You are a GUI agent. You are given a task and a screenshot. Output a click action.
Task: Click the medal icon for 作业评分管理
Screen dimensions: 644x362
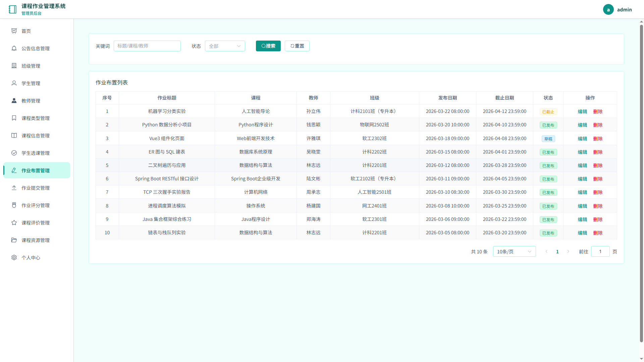coord(14,205)
